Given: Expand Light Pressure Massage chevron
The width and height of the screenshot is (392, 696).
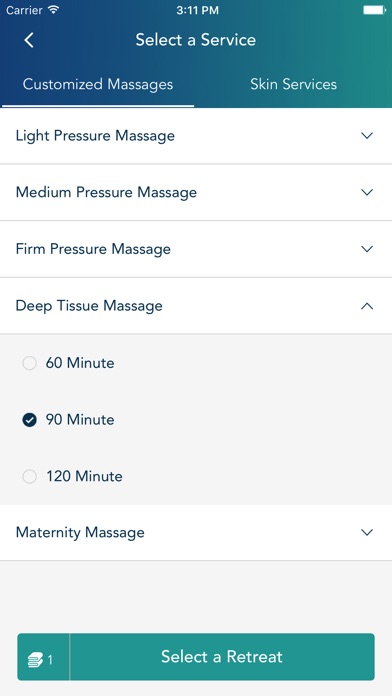Looking at the screenshot, I should pyautogui.click(x=367, y=136).
